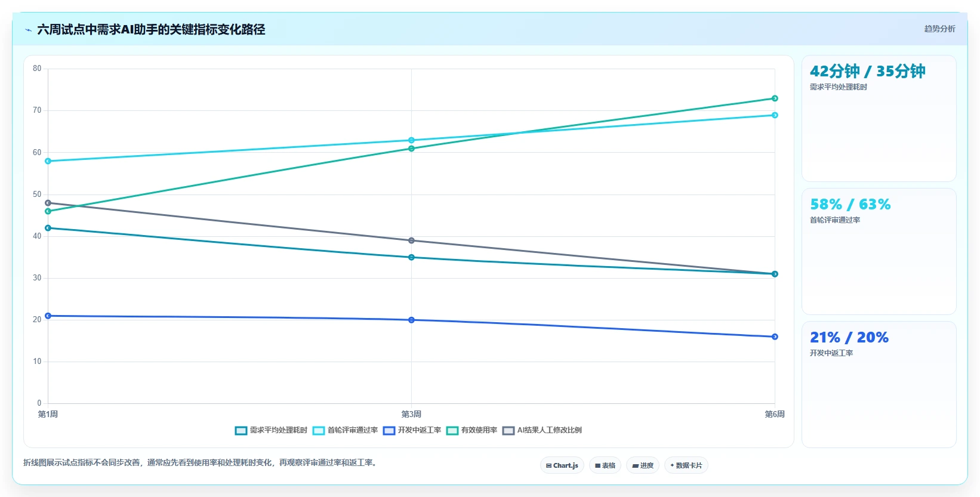
Task: Click the 需求平均处理耗时 data point at 第3周
Action: pyautogui.click(x=411, y=257)
